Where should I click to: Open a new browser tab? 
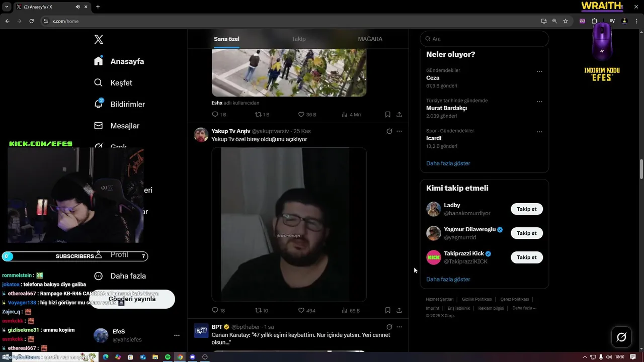point(98,7)
